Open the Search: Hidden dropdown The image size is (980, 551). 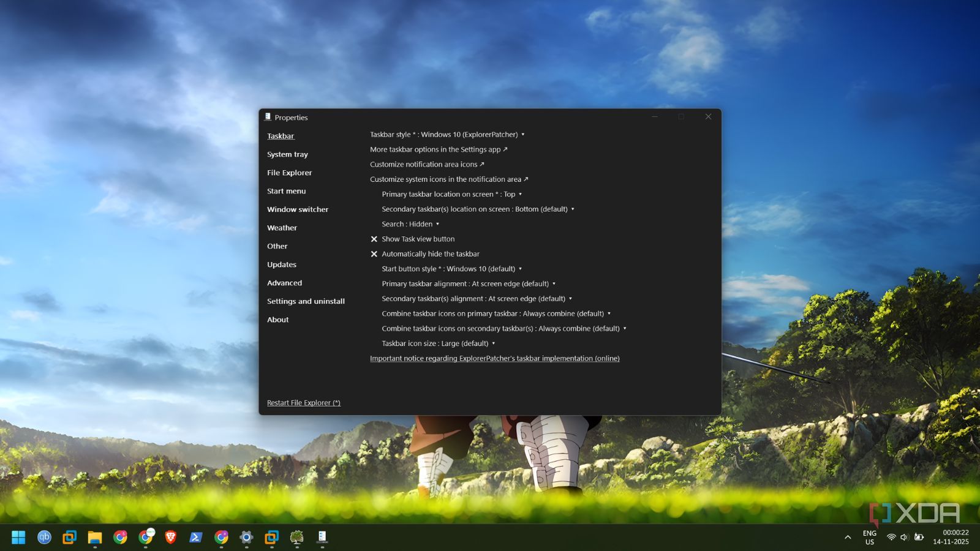click(410, 224)
